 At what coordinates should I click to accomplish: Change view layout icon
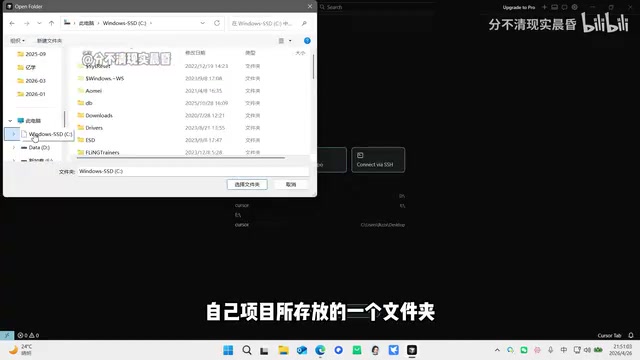281,41
